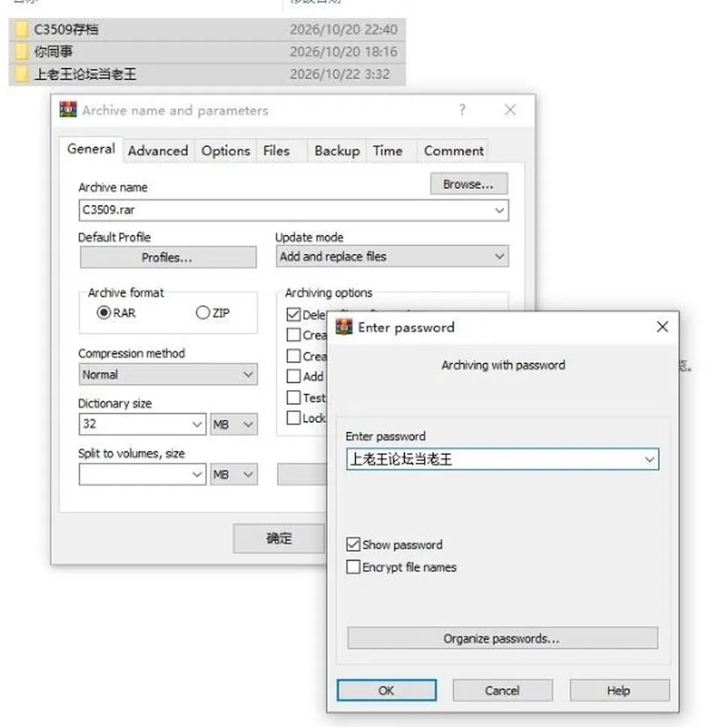Switch to the Advanced tab
Viewport: 718px width, 728px height.
click(159, 151)
